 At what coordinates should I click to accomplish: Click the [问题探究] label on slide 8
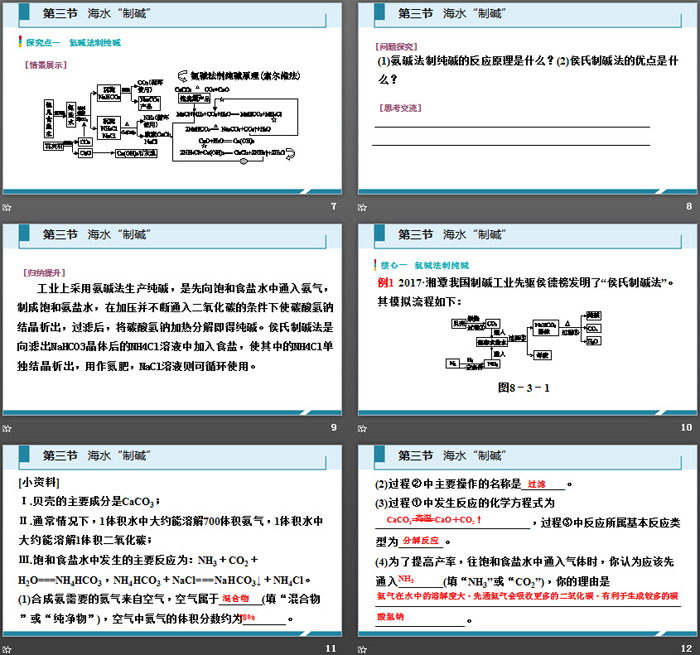pos(396,46)
